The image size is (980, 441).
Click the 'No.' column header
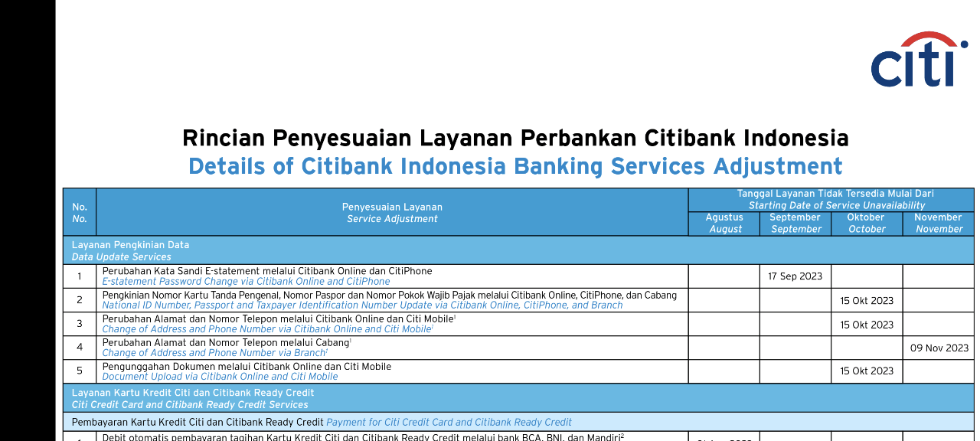pyautogui.click(x=80, y=212)
